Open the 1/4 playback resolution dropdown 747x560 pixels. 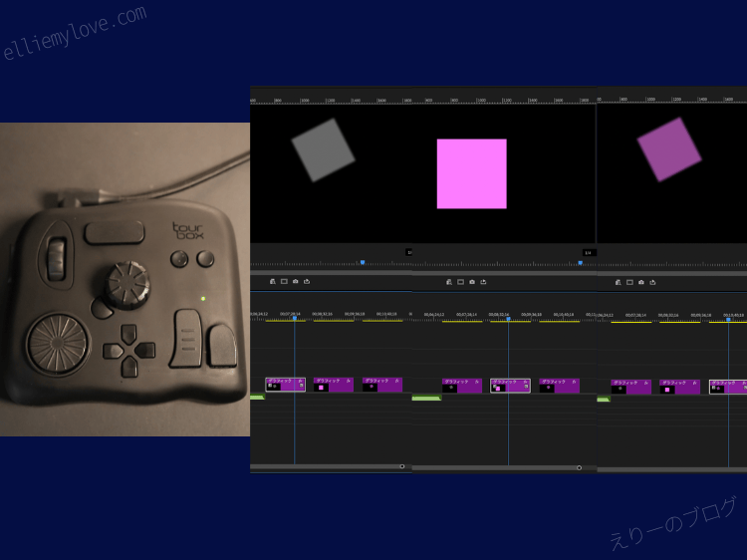coord(589,253)
